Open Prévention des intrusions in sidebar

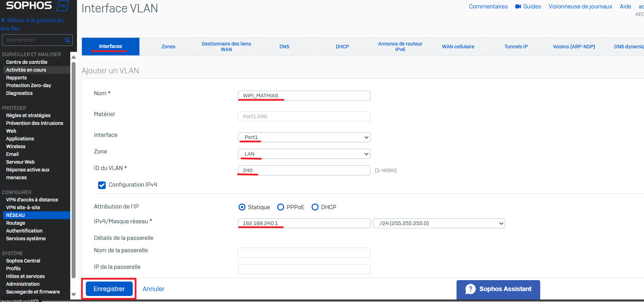tap(35, 123)
